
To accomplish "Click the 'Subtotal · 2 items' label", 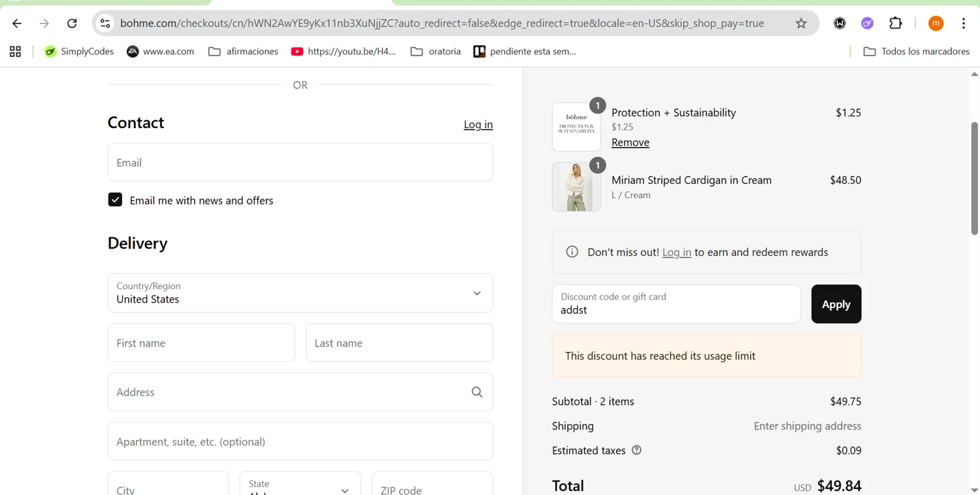I will tap(593, 401).
